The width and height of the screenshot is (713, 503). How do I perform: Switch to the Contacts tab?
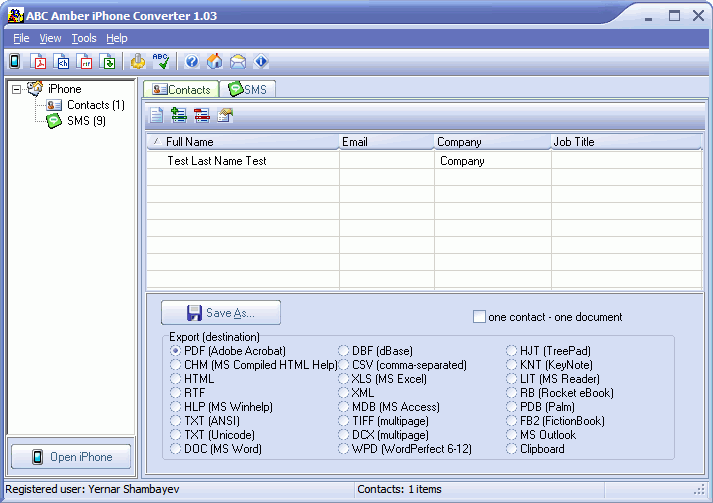click(181, 89)
